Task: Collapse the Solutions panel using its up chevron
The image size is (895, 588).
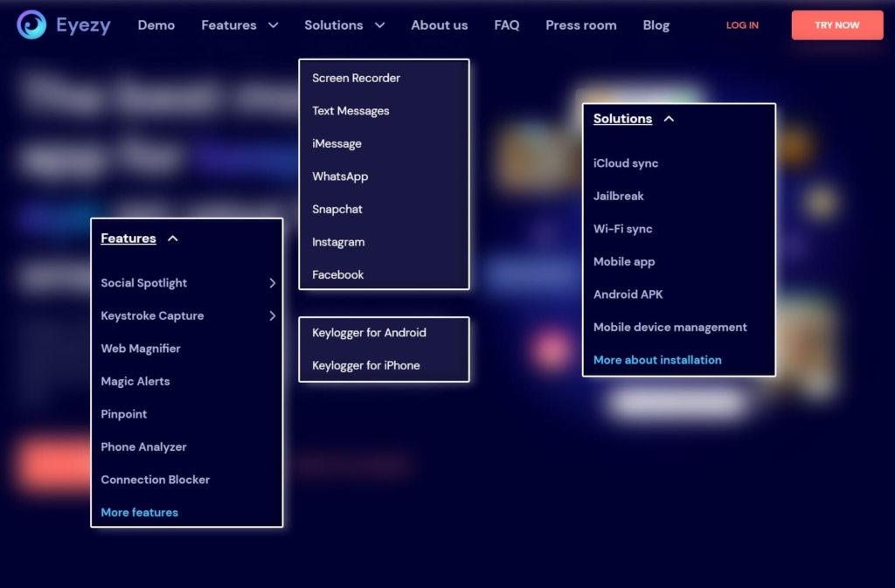Action: [x=669, y=119]
